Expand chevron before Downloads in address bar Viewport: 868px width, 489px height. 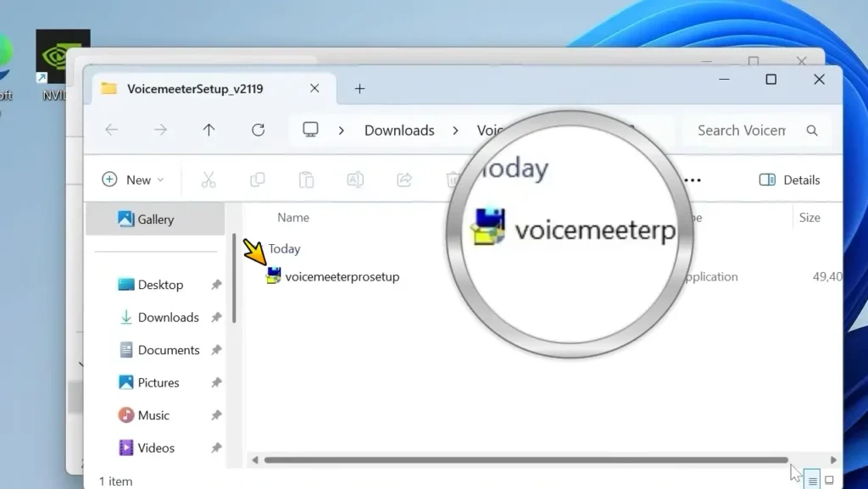click(342, 131)
